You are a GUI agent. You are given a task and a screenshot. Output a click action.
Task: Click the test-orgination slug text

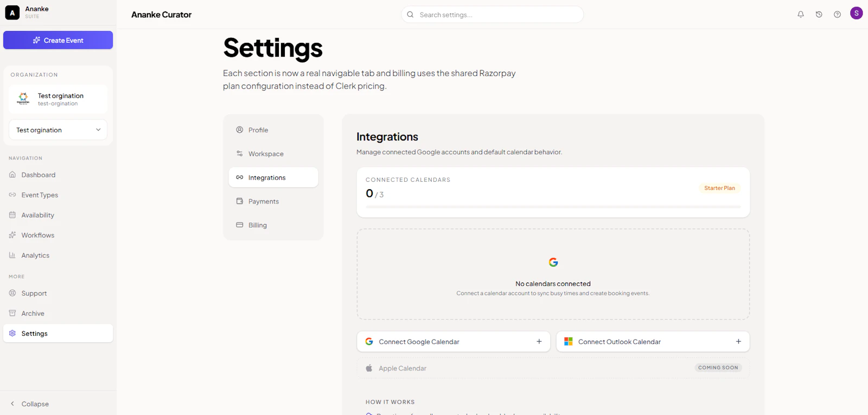coord(58,104)
